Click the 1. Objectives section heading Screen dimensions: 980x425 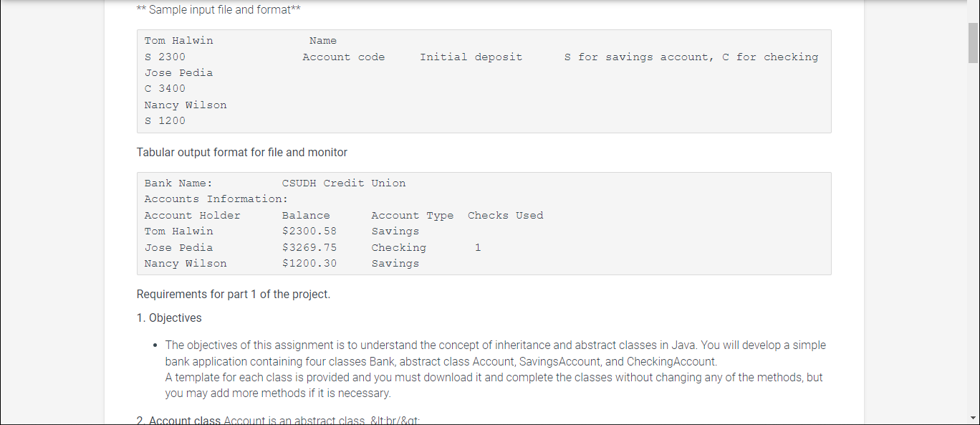coord(169,317)
